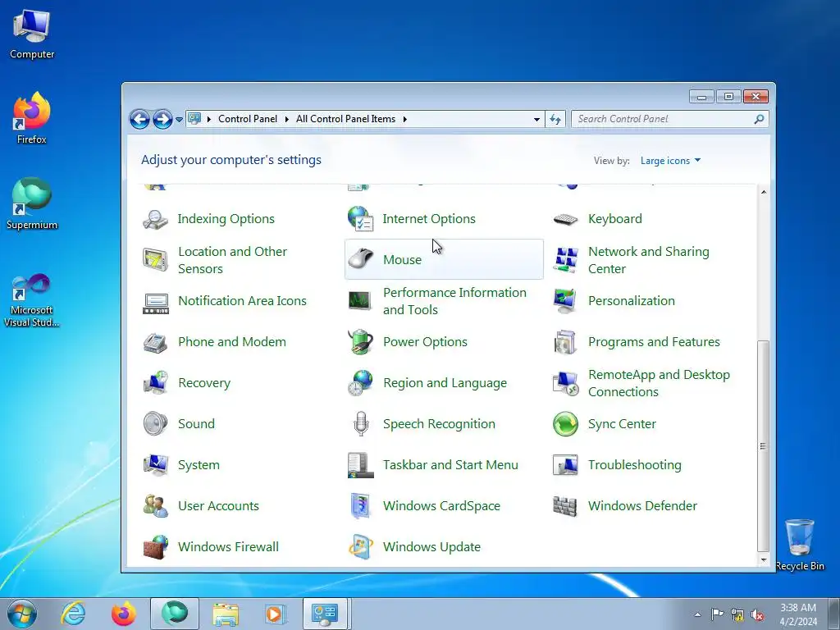Expand the arrow after Control Panel breadcrumb
Screen dimensions: 840x630
pyautogui.click(x=287, y=120)
